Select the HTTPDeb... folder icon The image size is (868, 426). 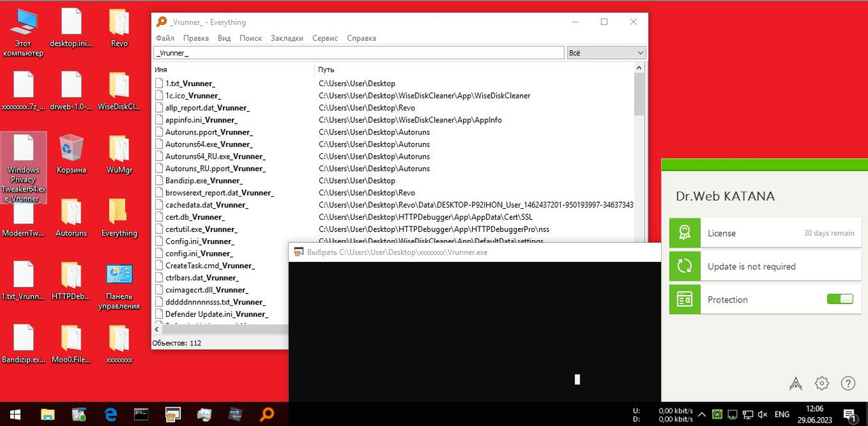point(71,280)
